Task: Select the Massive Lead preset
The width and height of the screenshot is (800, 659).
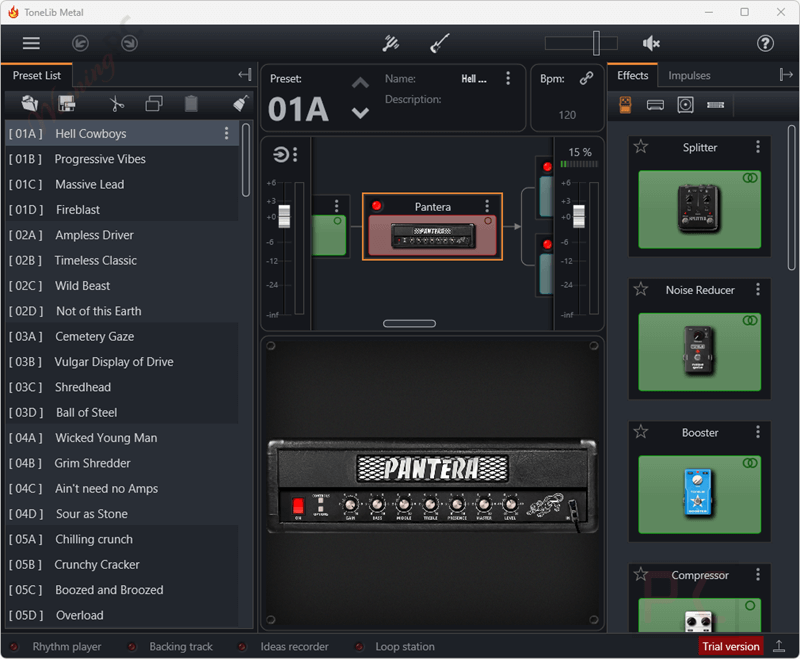Action: [122, 184]
